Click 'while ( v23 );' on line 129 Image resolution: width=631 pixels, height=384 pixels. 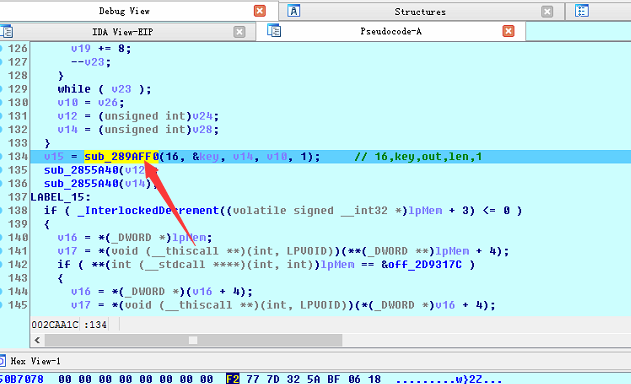(x=105, y=89)
